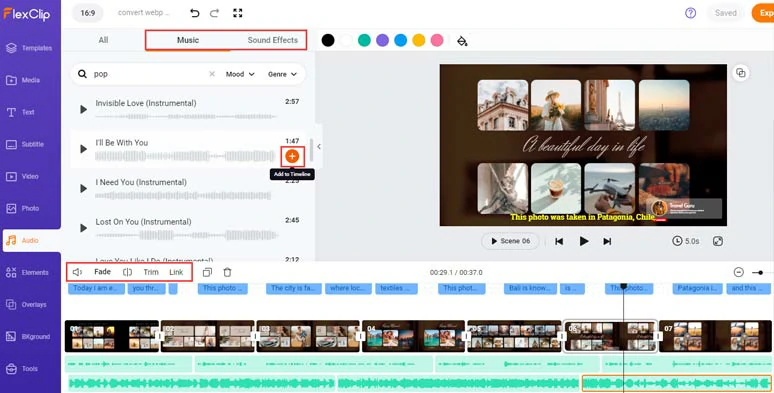
Task: Open the Elements sidebar panel
Action: (28, 273)
